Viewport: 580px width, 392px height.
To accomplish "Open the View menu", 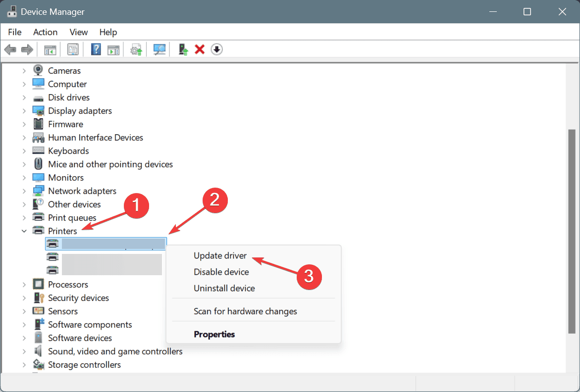I will [78, 32].
